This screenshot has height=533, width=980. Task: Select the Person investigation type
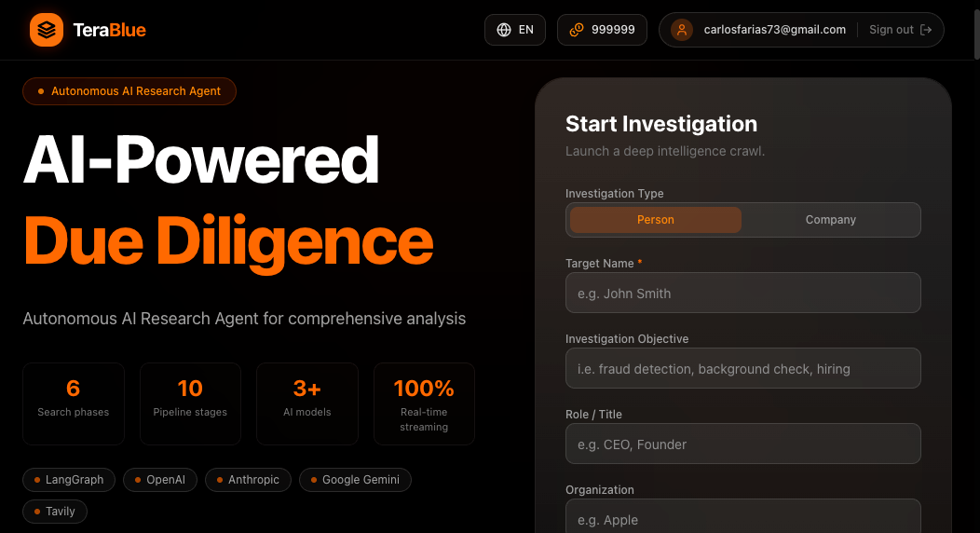656,220
